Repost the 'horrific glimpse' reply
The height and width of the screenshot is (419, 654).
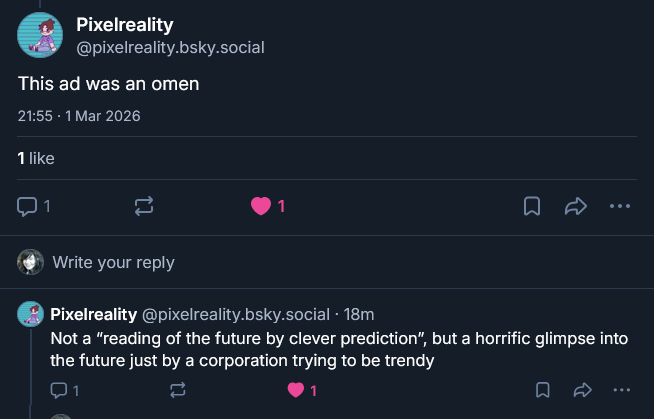coord(178,390)
